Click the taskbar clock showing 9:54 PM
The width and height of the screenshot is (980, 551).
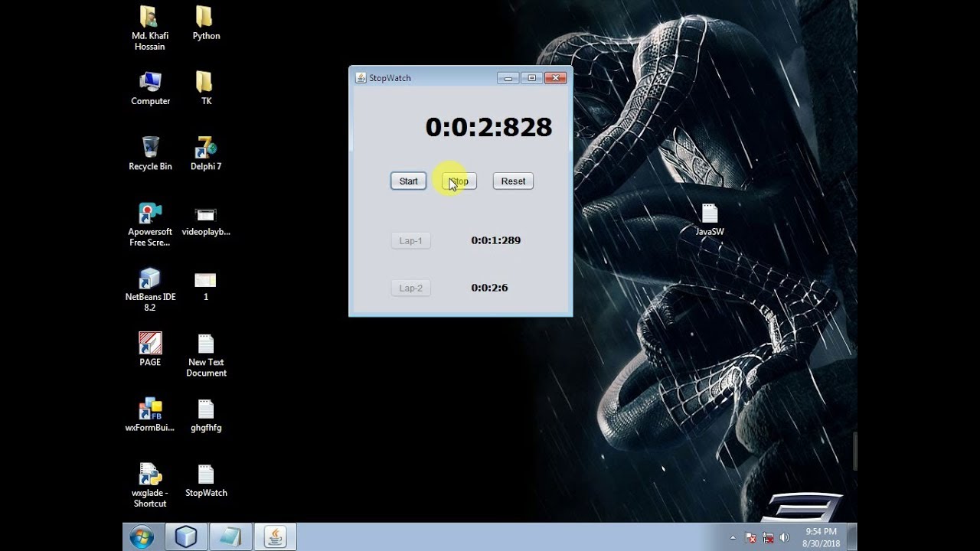[x=821, y=537]
